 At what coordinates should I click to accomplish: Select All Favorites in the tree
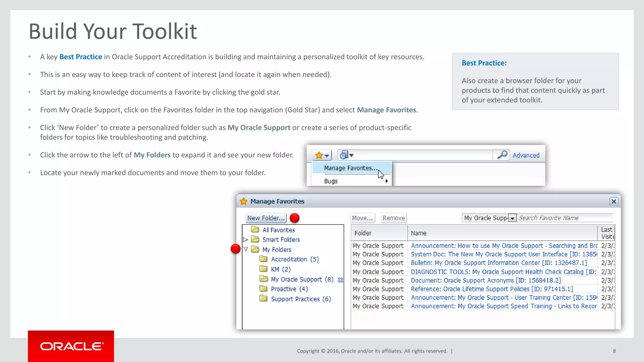tap(279, 230)
